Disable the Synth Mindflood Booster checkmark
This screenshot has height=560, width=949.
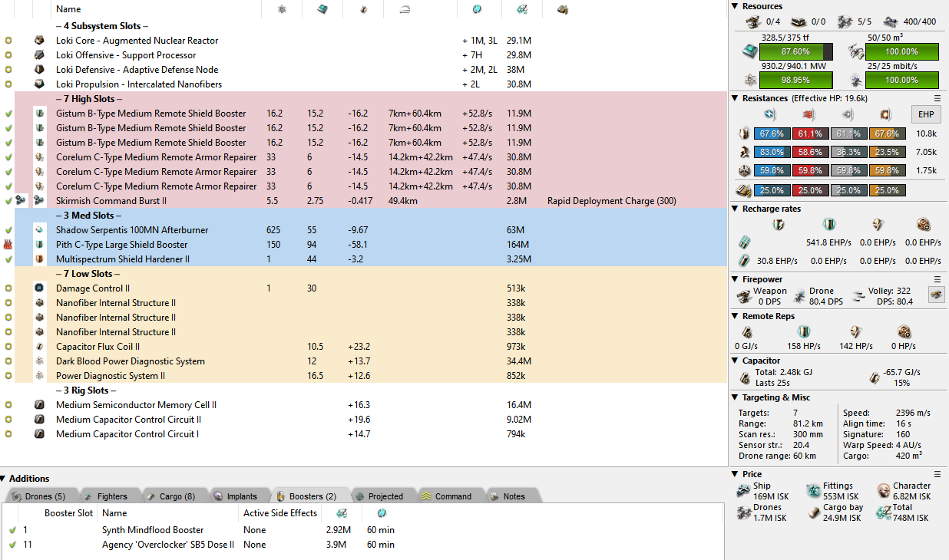pyautogui.click(x=12, y=530)
